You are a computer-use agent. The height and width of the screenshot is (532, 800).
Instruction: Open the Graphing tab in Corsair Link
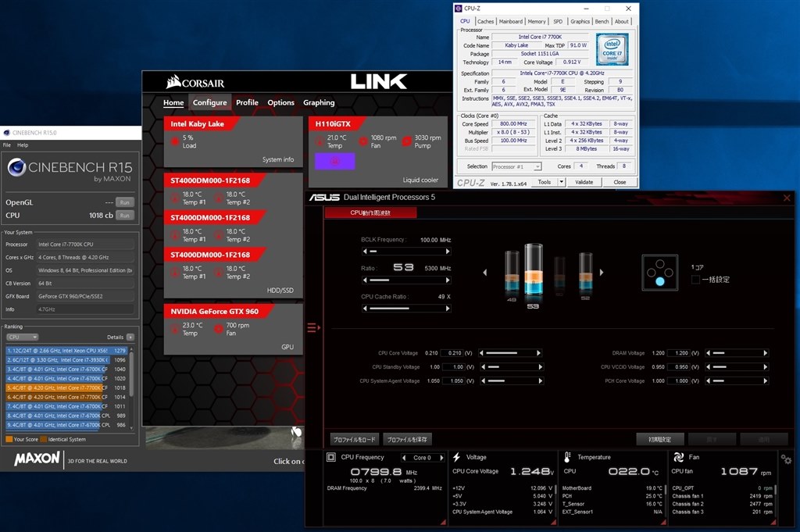[319, 102]
